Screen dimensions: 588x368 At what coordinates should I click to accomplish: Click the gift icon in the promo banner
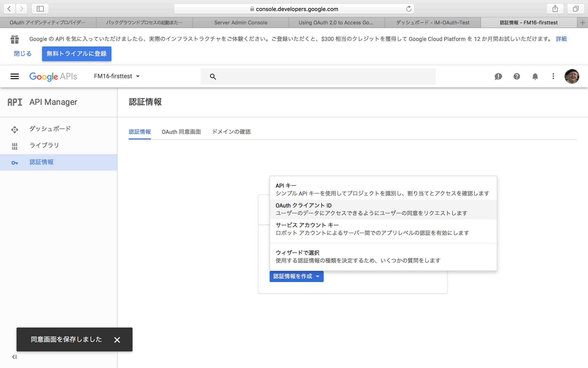coord(14,39)
